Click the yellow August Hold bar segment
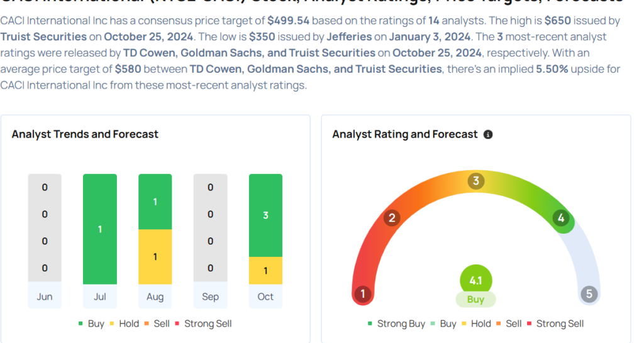 (155, 256)
